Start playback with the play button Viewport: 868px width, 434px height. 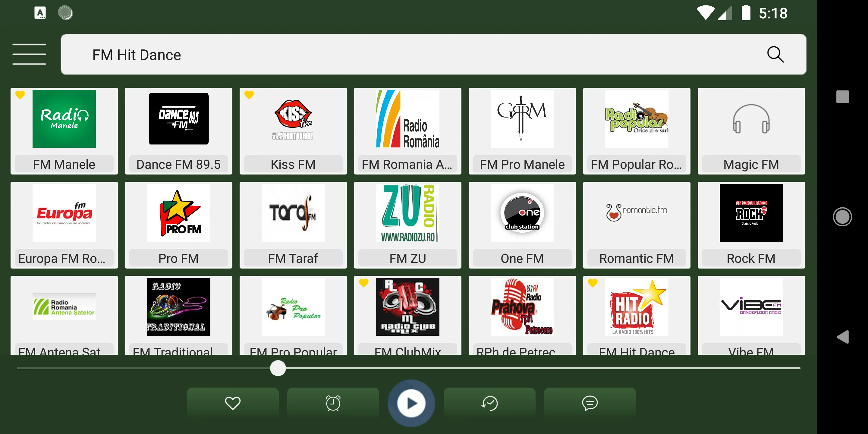coord(411,403)
